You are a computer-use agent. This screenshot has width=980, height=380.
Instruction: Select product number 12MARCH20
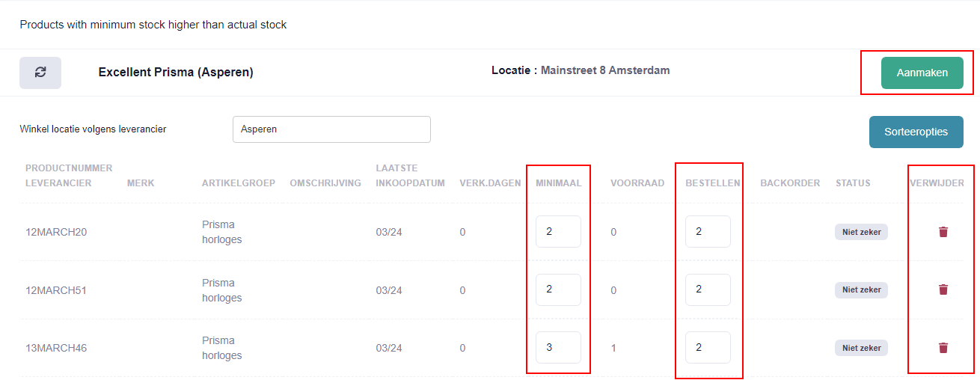pos(56,232)
